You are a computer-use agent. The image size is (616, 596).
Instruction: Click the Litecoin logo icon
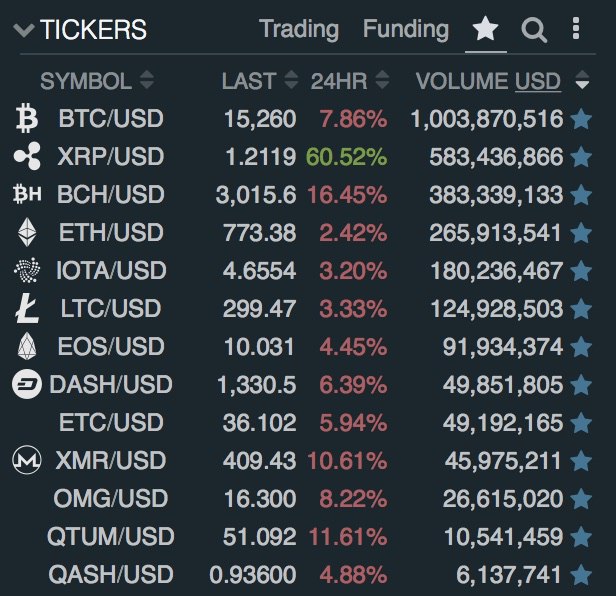click(x=27, y=308)
